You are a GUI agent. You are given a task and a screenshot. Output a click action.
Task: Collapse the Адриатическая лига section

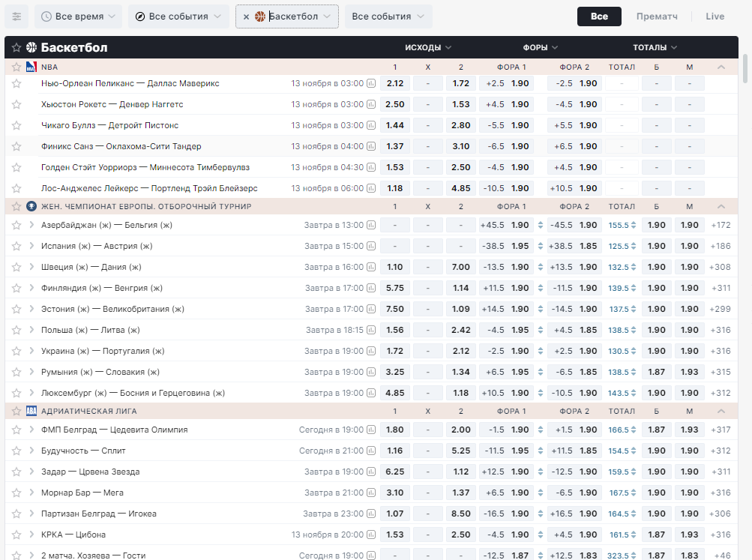721,412
